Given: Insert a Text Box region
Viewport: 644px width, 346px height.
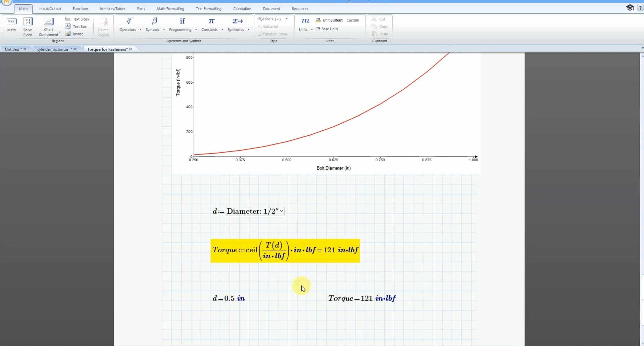Looking at the screenshot, I should point(77,27).
